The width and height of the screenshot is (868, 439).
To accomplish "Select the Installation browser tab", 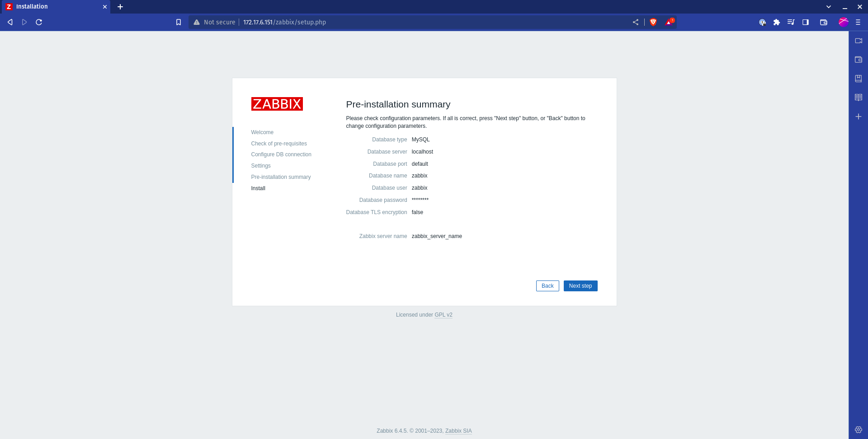I will (55, 7).
